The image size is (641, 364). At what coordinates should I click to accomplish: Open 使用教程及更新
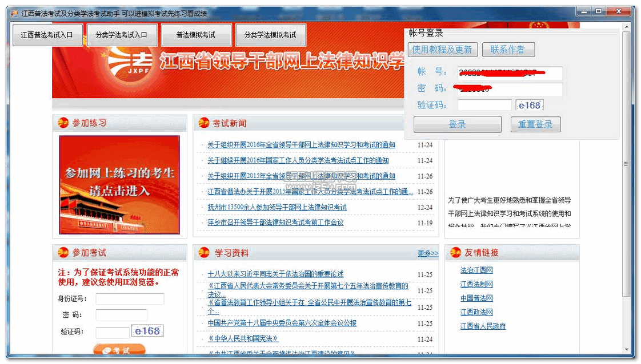[x=442, y=50]
